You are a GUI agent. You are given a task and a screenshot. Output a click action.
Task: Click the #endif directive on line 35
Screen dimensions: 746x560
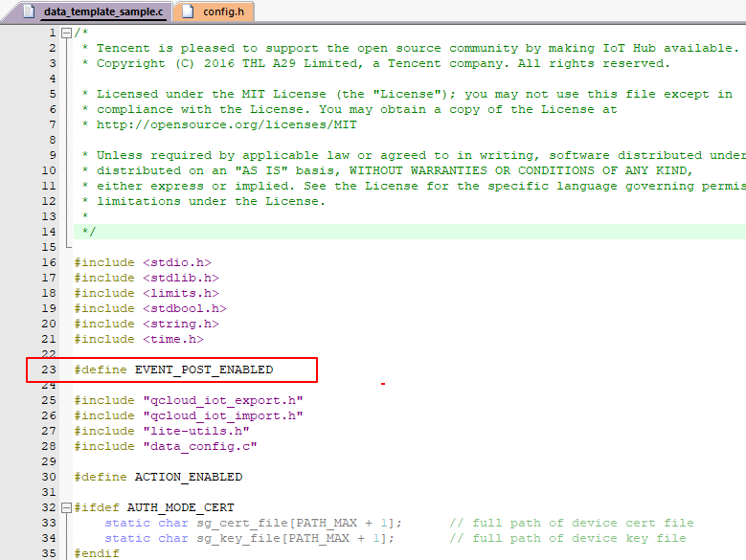97,554
